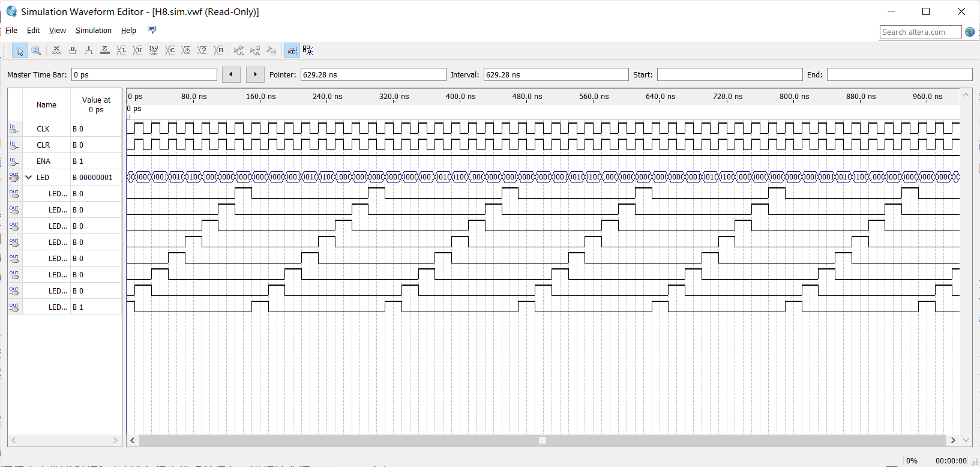
Task: Click the Name column header
Action: (x=46, y=104)
